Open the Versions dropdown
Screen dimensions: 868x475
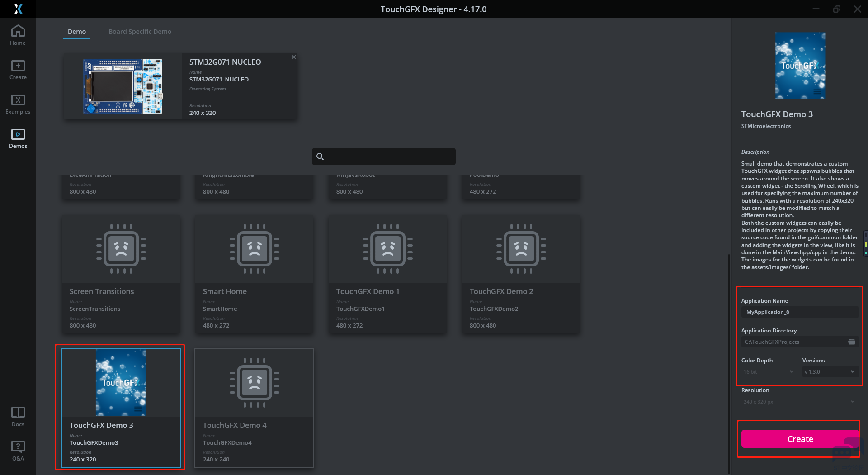(830, 372)
